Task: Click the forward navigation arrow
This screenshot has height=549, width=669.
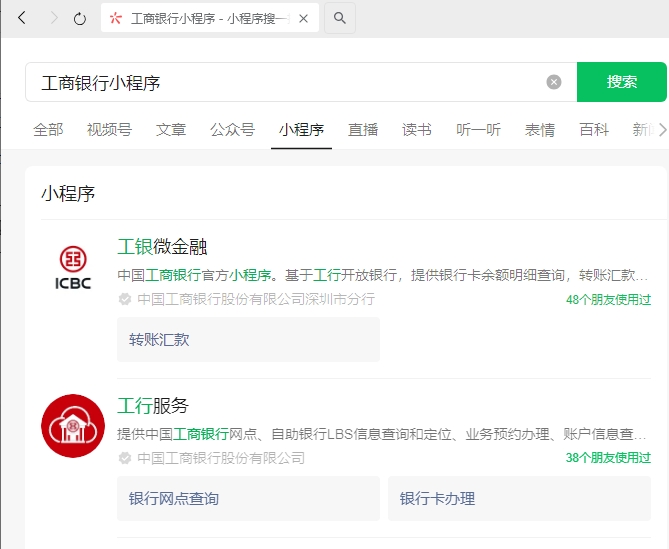Action: click(54, 18)
